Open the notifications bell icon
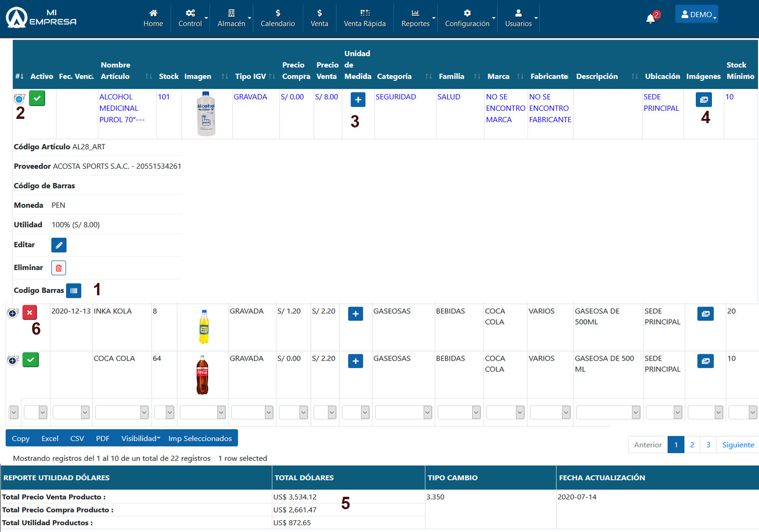 (x=651, y=19)
